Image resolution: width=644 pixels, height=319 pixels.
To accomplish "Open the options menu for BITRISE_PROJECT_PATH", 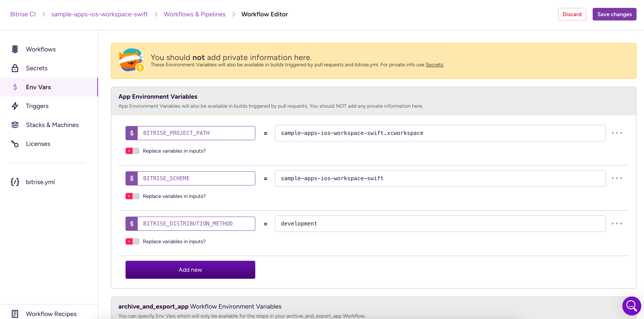I will (617, 133).
